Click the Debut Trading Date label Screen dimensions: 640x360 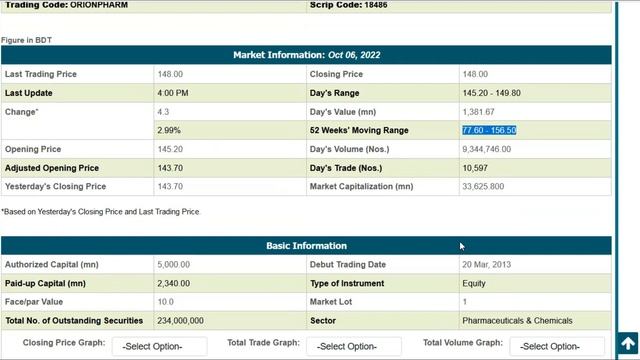coord(348,264)
